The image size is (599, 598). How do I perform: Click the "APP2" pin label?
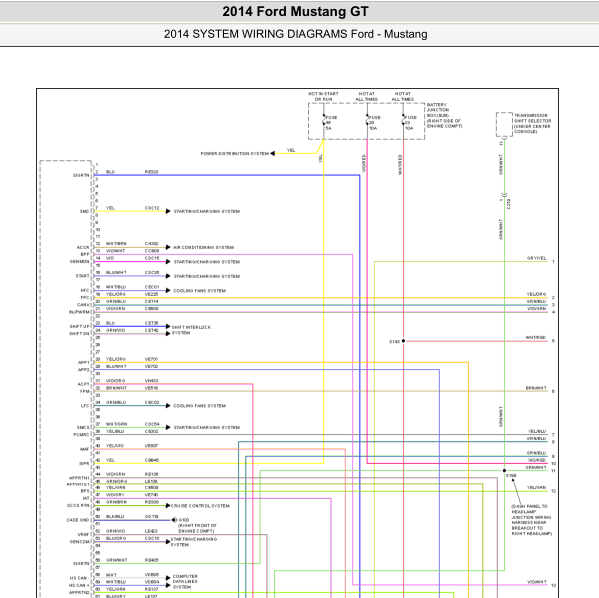click(x=84, y=369)
